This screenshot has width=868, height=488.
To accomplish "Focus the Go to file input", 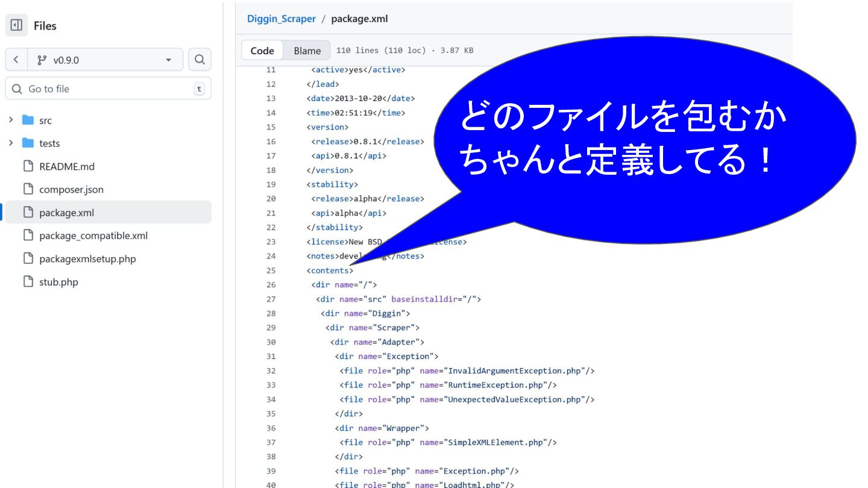I will (x=108, y=89).
